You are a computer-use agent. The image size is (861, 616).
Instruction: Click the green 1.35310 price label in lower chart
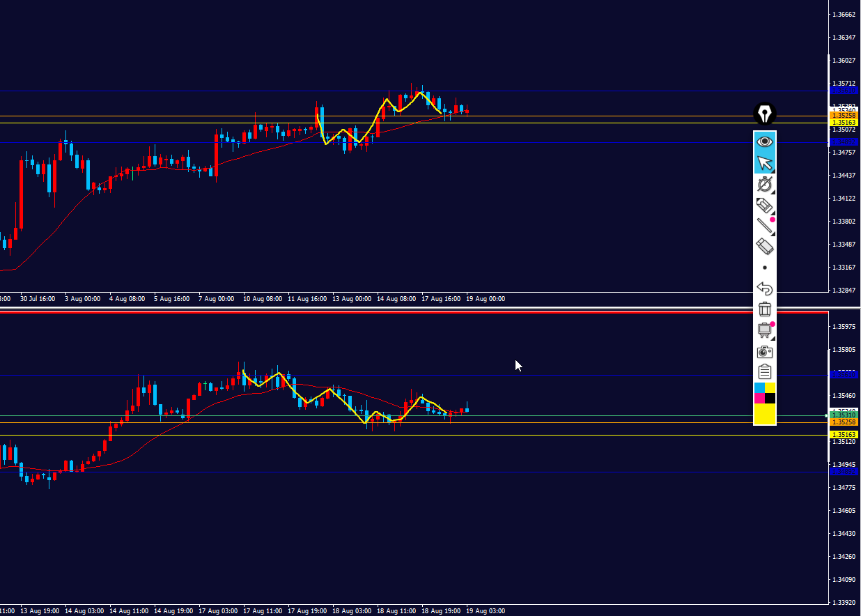click(844, 415)
